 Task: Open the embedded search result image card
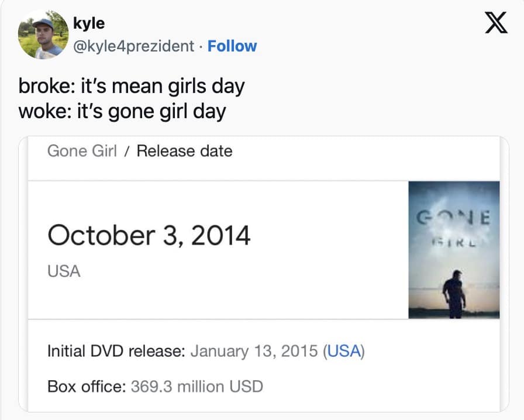pos(263,274)
